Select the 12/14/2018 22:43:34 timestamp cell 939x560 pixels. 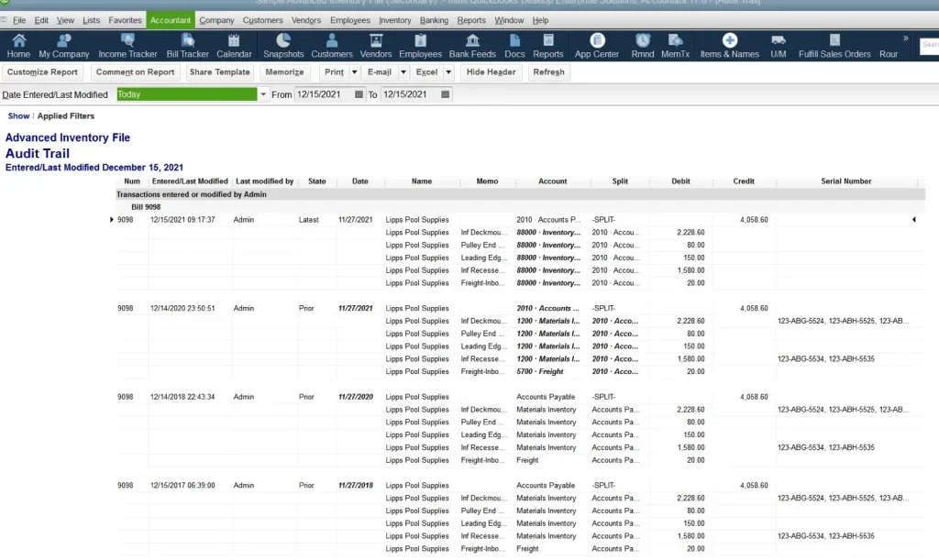(182, 397)
